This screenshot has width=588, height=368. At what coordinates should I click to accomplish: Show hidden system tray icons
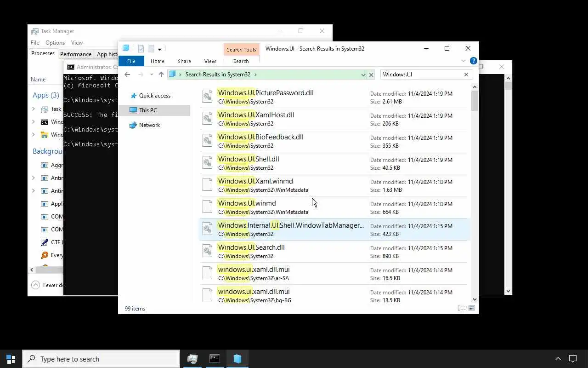point(558,359)
